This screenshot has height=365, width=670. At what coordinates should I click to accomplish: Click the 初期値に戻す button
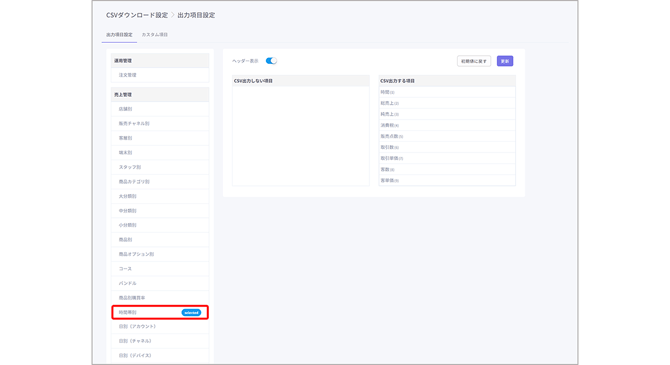tap(473, 61)
